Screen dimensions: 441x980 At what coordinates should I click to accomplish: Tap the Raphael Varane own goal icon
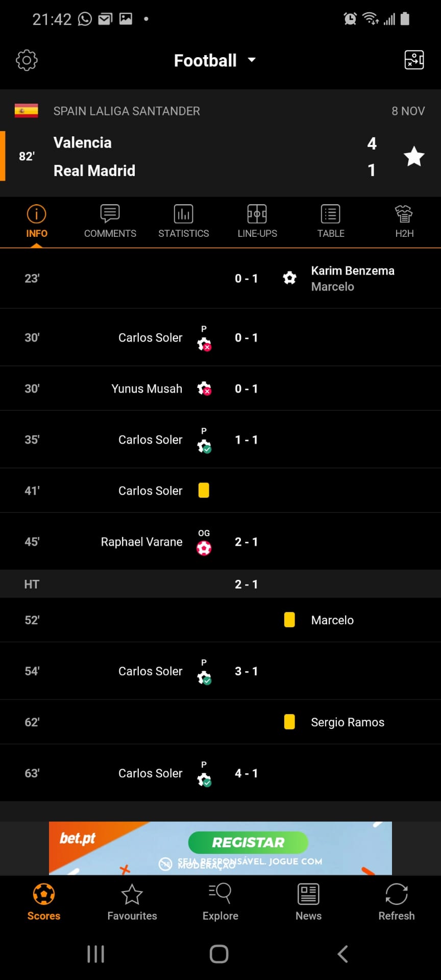204,548
